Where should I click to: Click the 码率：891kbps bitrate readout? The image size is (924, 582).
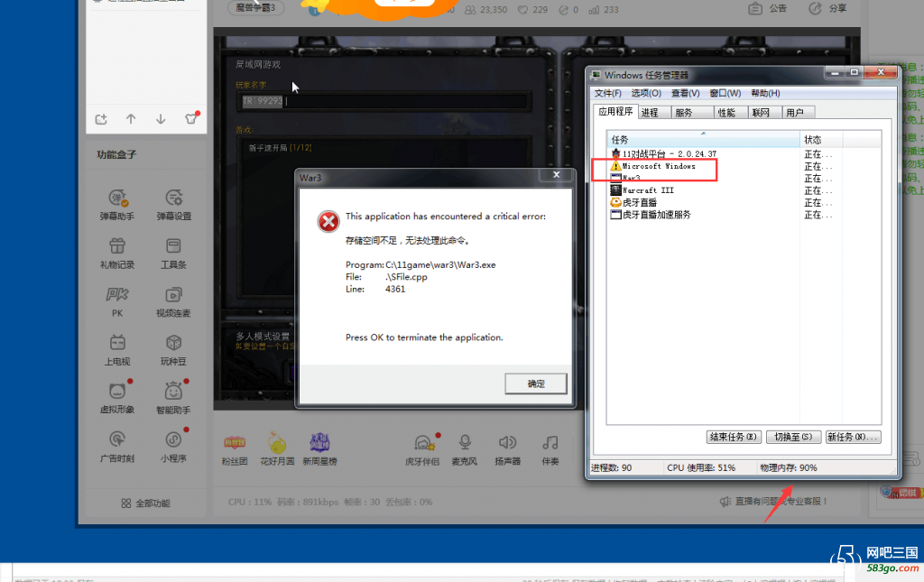coord(308,502)
